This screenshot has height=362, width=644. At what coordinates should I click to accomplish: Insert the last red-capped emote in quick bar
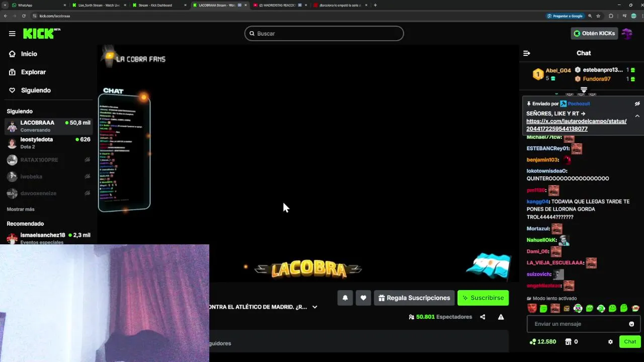coord(635,308)
